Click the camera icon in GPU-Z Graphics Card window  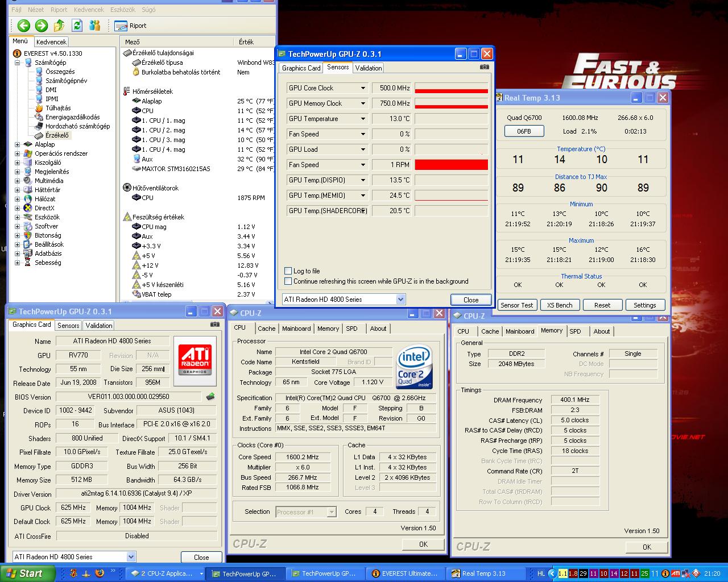(x=214, y=324)
